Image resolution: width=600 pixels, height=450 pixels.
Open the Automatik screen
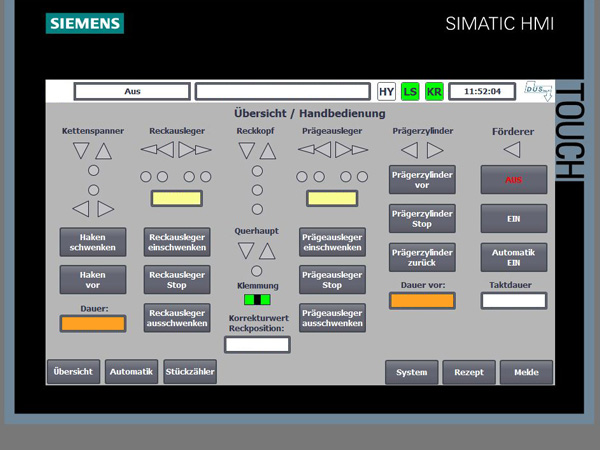131,371
